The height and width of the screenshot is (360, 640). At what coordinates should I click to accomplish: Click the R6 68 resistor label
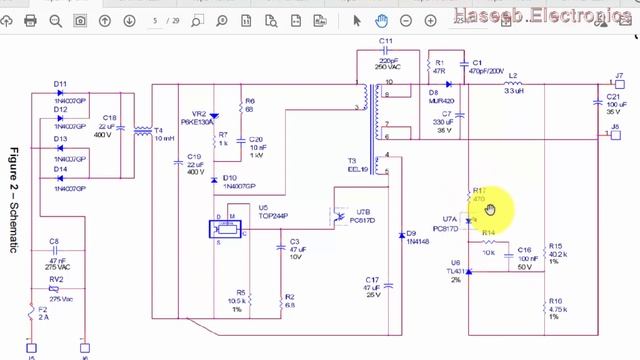249,105
